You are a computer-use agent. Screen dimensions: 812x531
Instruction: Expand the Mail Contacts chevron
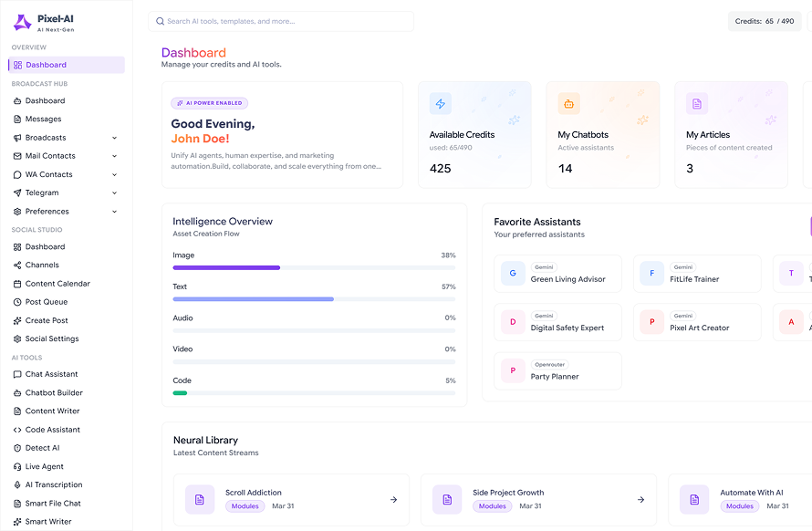click(x=114, y=156)
